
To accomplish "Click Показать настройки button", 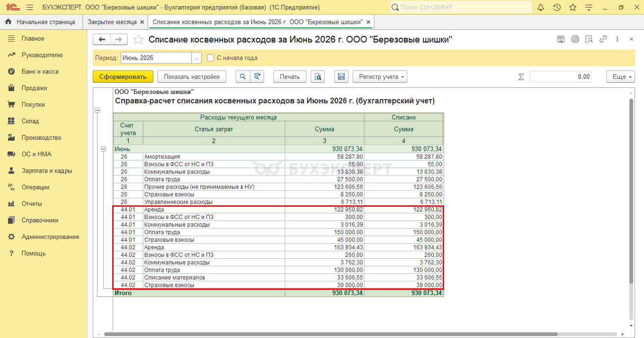I will click(x=192, y=77).
